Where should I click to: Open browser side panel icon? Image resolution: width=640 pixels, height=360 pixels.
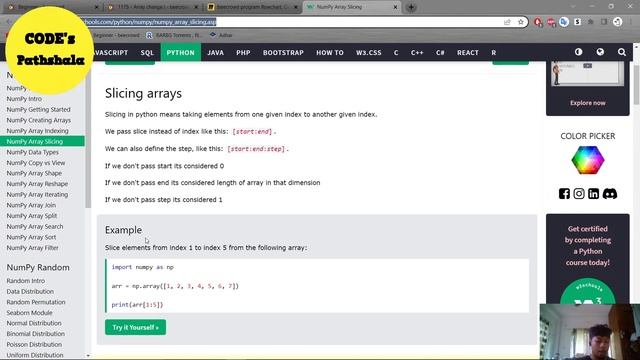(x=604, y=22)
